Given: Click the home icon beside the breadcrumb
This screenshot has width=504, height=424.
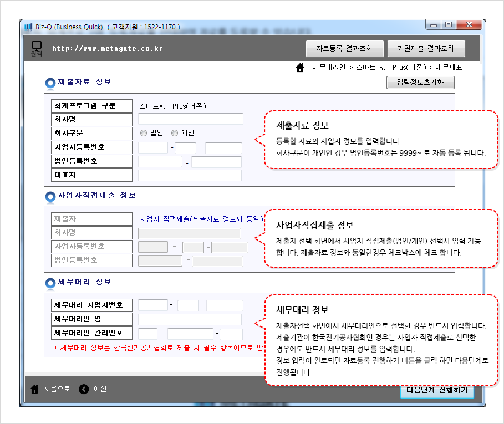Looking at the screenshot, I should pos(300,68).
